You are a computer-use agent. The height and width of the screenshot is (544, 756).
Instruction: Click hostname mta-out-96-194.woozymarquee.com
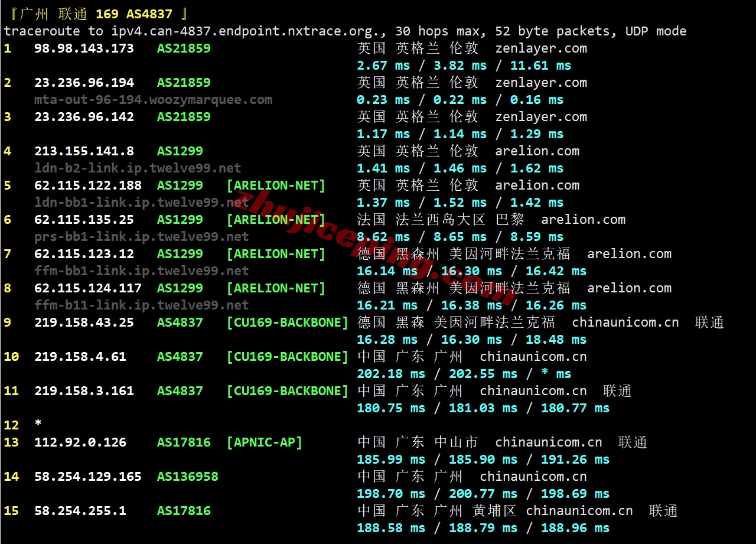[x=153, y=100]
